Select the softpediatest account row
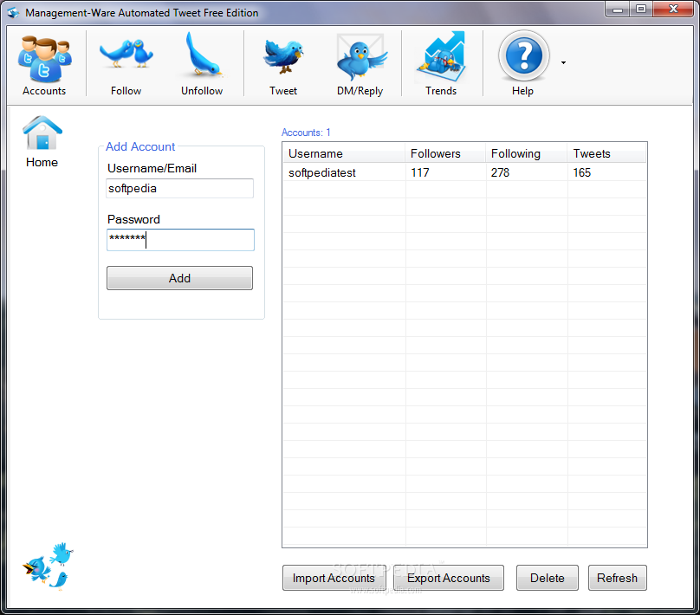Viewport: 700px width, 615px height. click(464, 172)
